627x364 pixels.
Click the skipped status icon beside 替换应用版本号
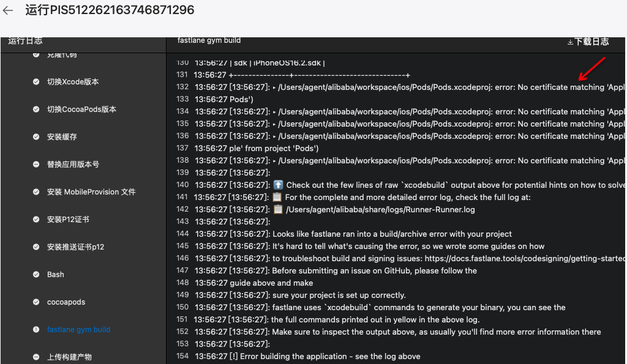36,165
